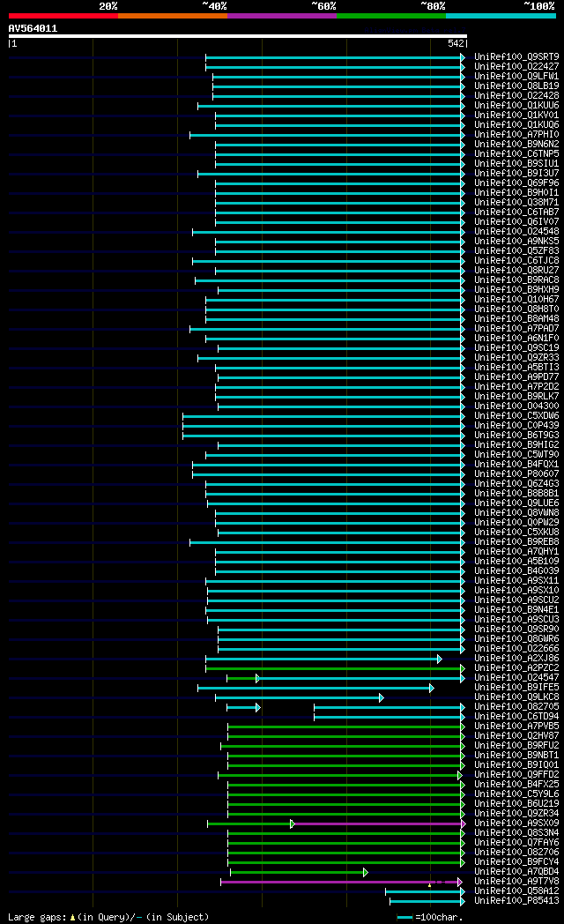Image resolution: width=564 pixels, height=924 pixels.
Task: Select label UniRef100_A7PAD7
Action: 516,328
